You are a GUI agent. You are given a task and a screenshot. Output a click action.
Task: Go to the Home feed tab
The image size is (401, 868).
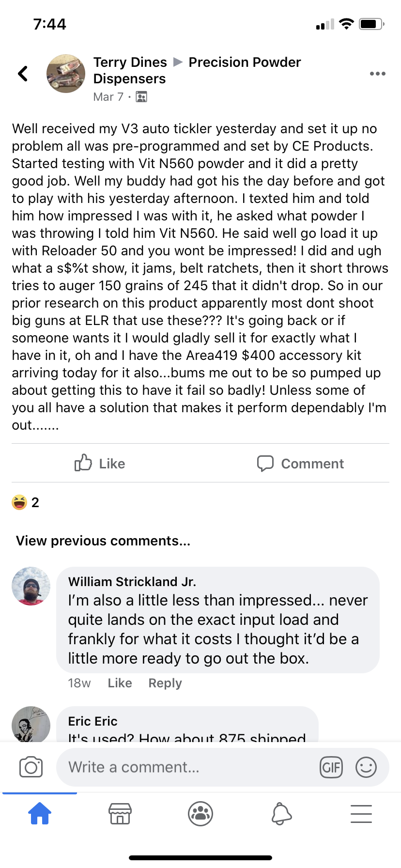(40, 813)
